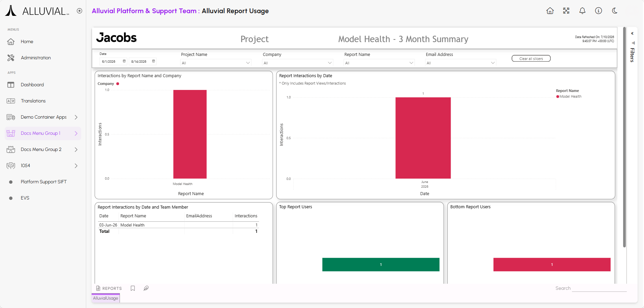Open Administration in side menu
Image resolution: width=644 pixels, height=308 pixels.
click(35, 58)
